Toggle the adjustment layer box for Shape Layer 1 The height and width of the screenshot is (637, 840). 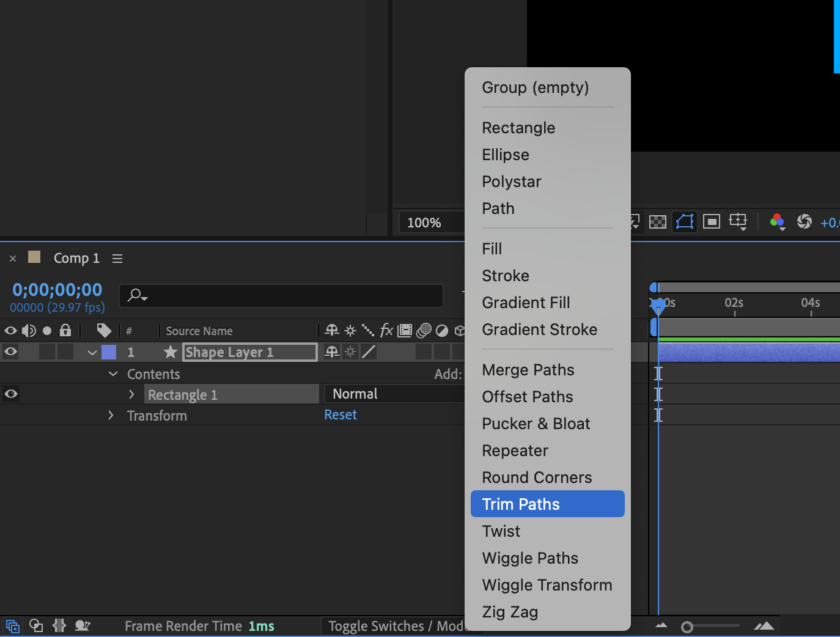pyautogui.click(x=442, y=352)
